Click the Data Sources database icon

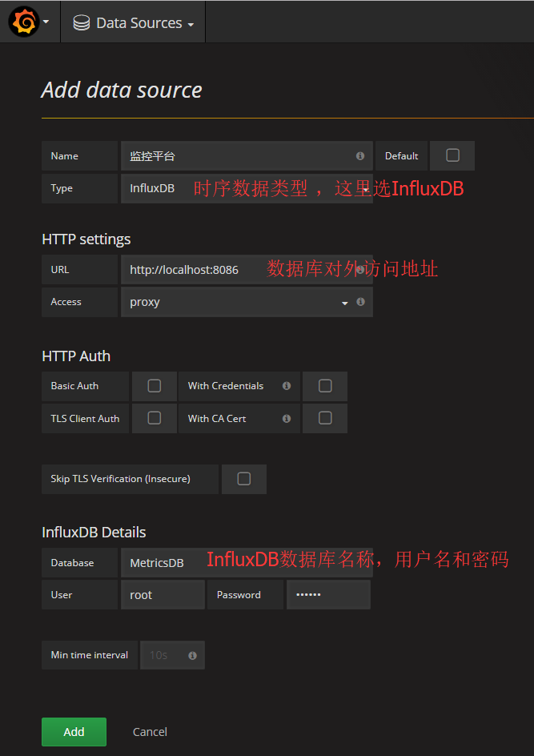click(82, 22)
